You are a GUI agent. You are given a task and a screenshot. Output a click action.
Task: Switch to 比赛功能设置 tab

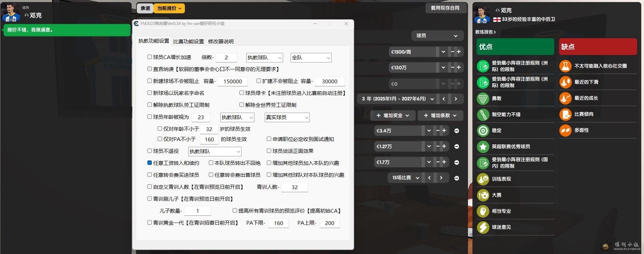tap(188, 41)
